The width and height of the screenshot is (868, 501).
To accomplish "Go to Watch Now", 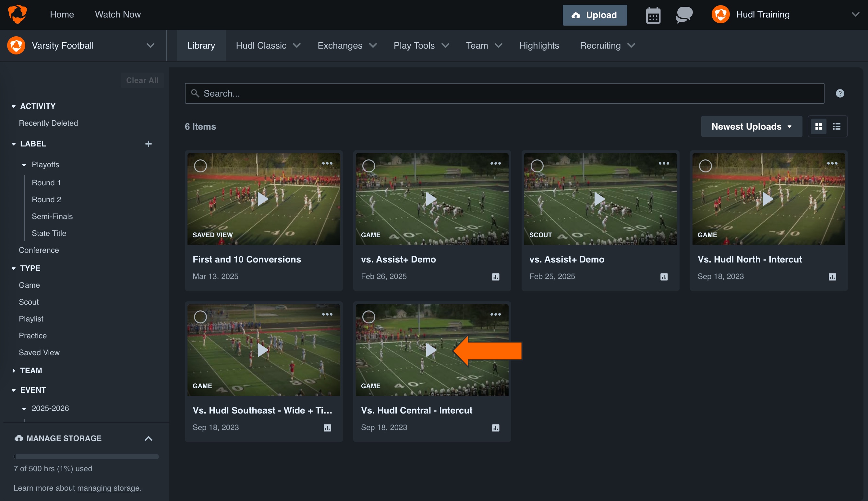I will click(118, 15).
